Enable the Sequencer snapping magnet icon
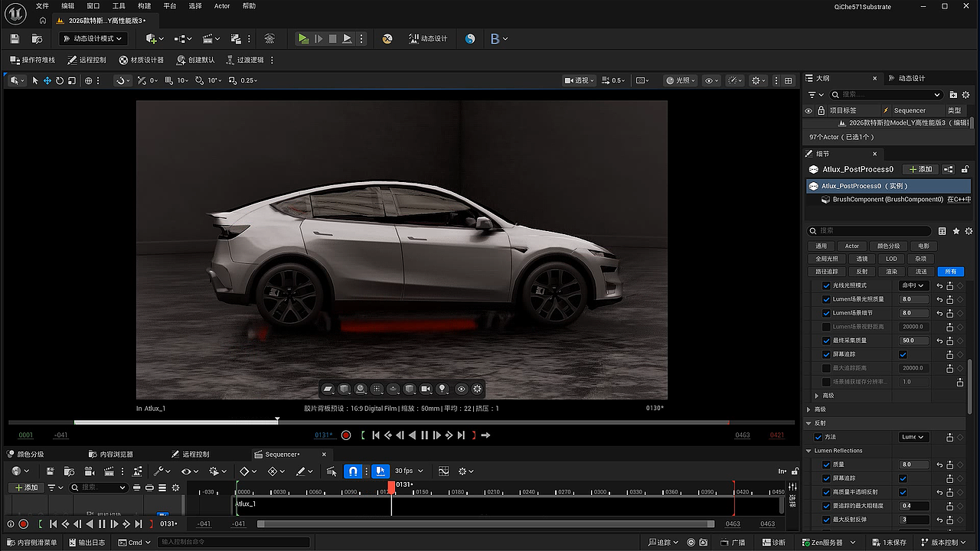This screenshot has height=551, width=980. (x=352, y=471)
